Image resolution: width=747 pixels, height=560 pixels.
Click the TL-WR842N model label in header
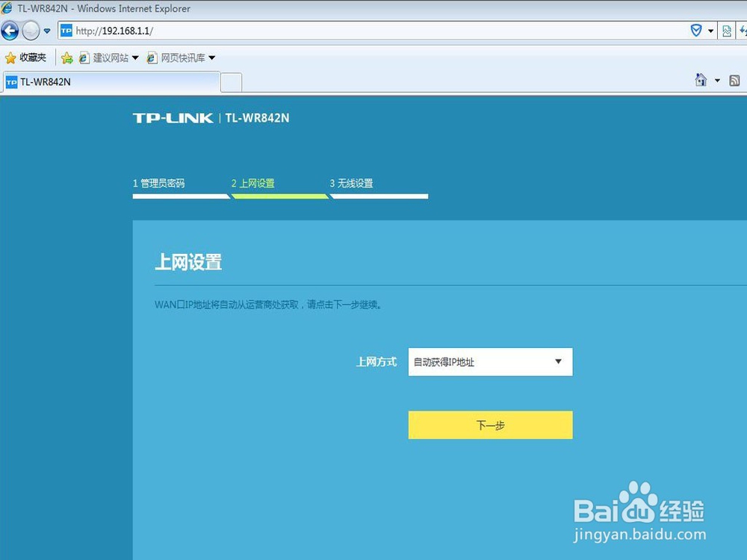(257, 118)
